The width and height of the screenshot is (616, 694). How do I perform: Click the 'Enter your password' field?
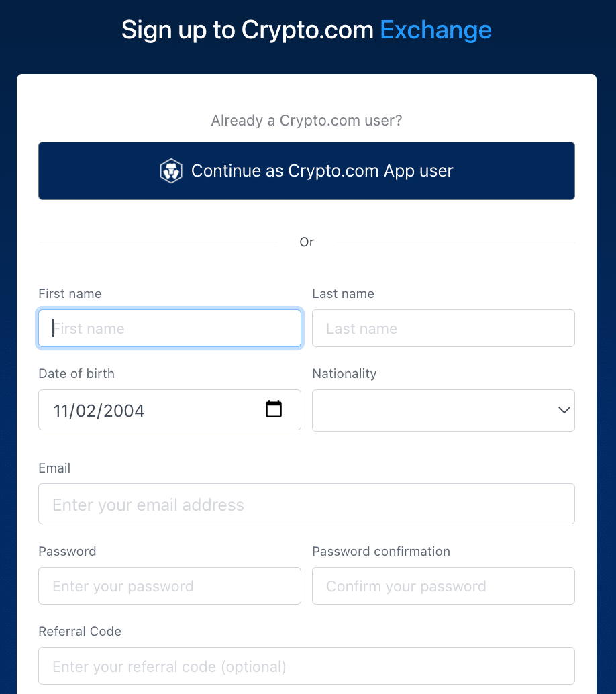170,586
